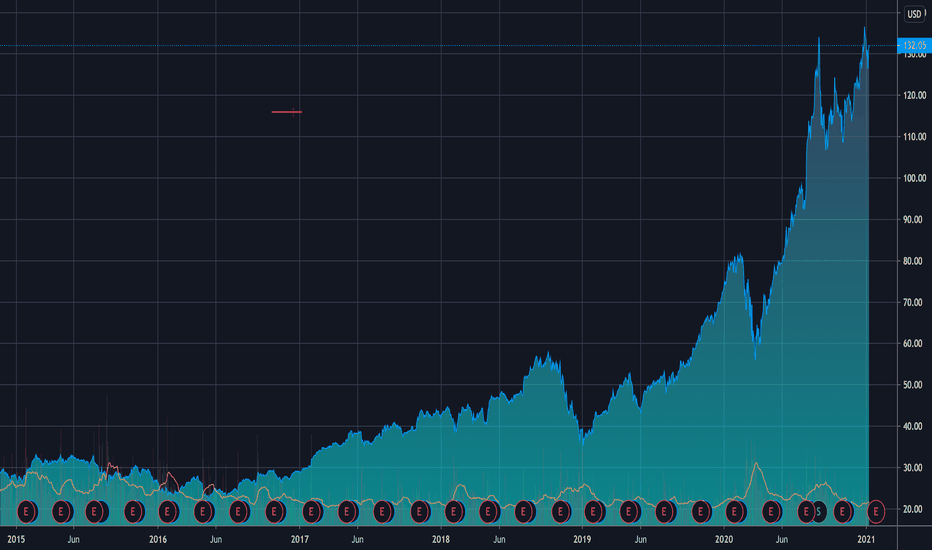
Task: Click the 50.00 price axis label
Action: (x=915, y=385)
